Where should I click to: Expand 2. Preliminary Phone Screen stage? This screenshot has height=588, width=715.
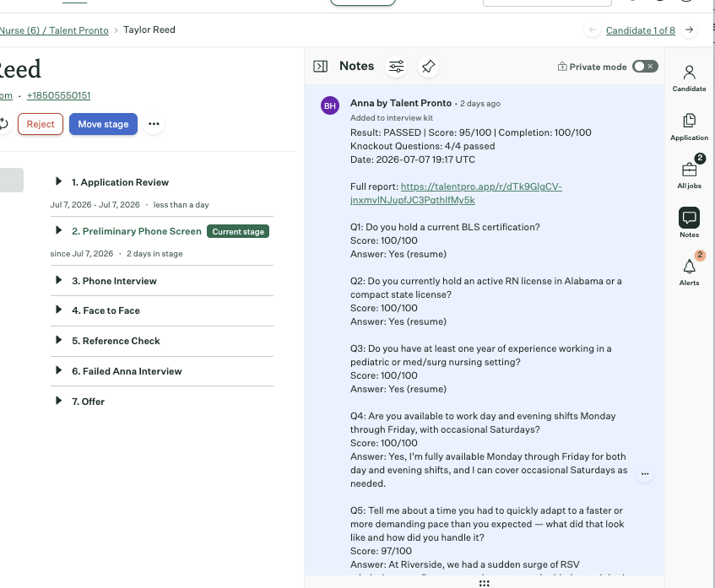[x=58, y=230]
